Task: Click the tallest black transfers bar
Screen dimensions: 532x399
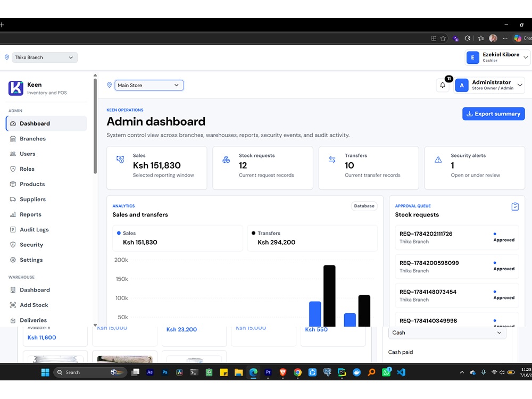Action: click(x=329, y=296)
